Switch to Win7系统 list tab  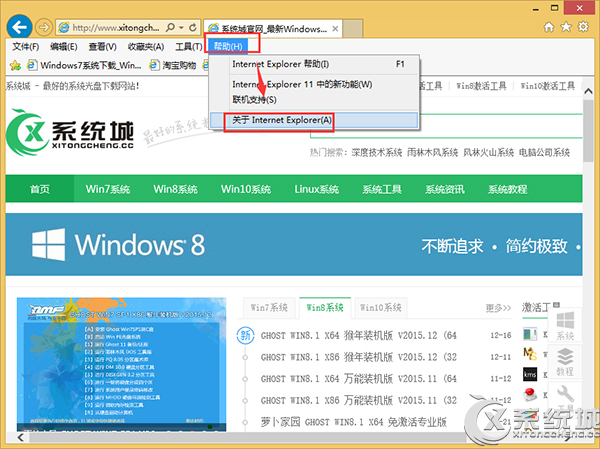269,307
